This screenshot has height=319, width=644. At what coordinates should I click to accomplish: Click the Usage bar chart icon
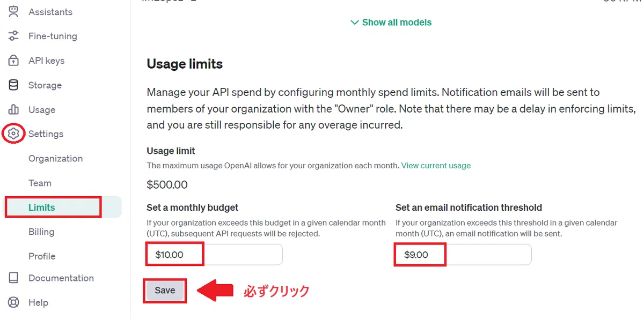13,110
